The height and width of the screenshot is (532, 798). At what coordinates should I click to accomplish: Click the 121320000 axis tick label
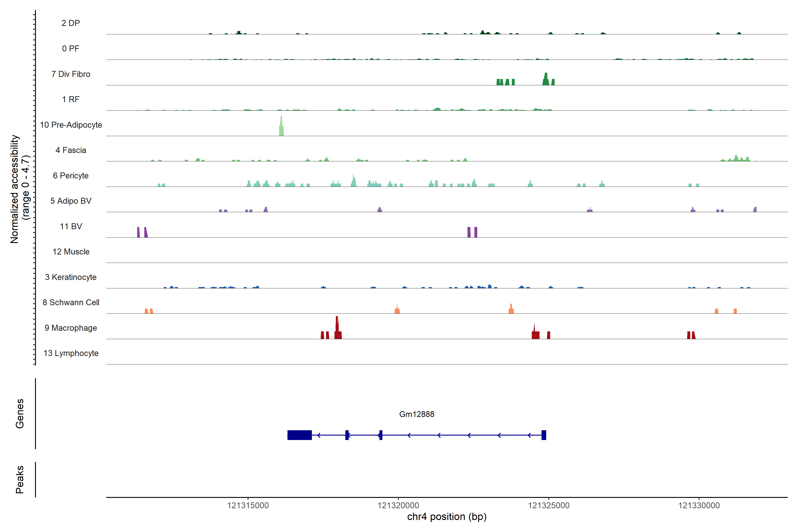(x=398, y=505)
